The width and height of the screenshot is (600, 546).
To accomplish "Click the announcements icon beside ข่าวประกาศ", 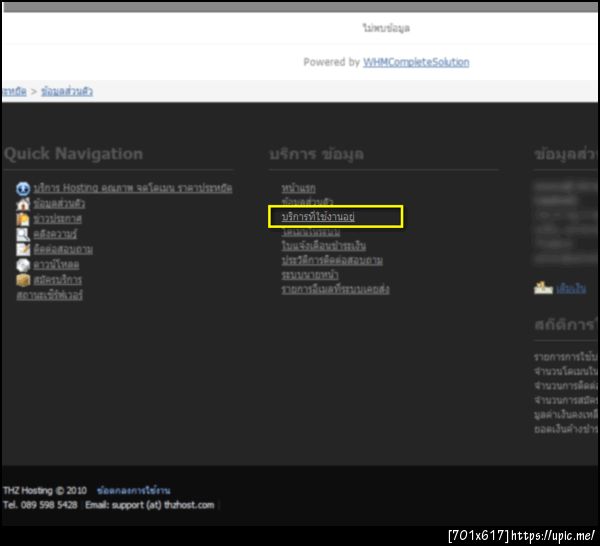I will point(23,219).
